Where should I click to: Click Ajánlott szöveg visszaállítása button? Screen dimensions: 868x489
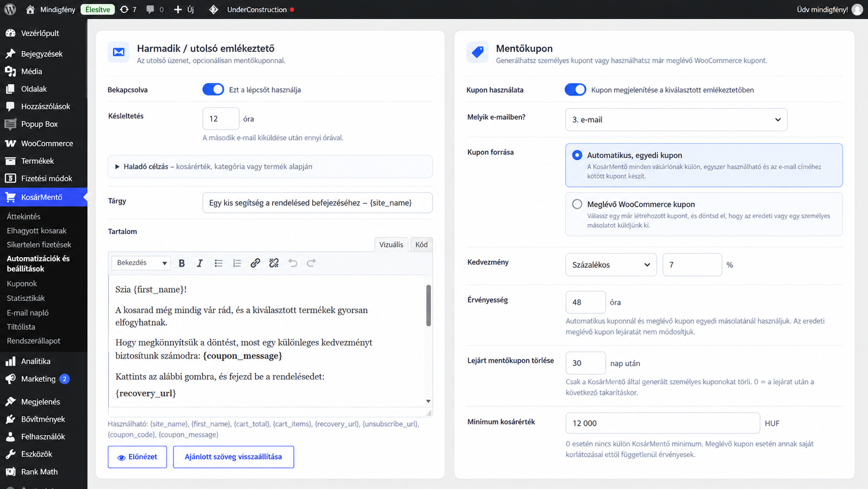tap(234, 457)
